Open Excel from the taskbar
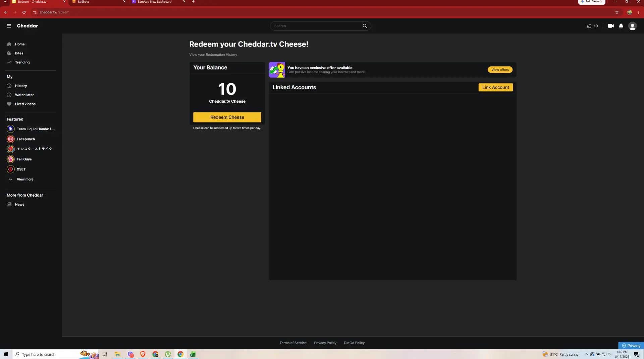644x359 pixels. [x=193, y=354]
